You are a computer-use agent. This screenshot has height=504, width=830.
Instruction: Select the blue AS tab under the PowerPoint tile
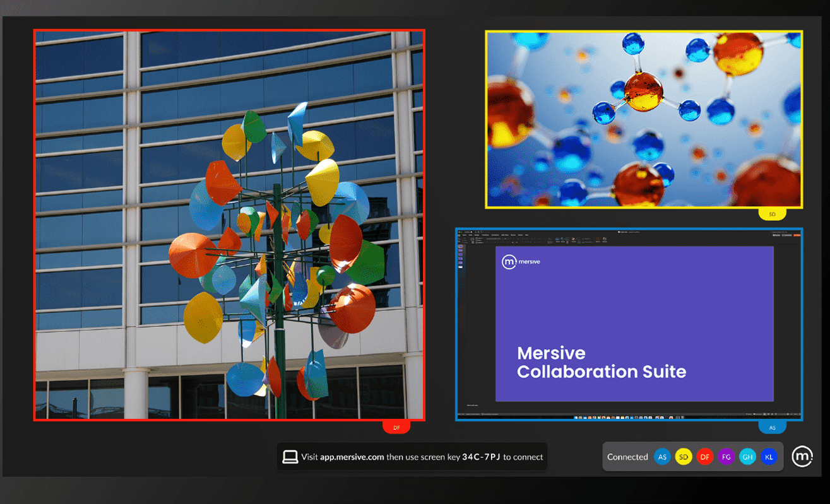click(x=772, y=428)
